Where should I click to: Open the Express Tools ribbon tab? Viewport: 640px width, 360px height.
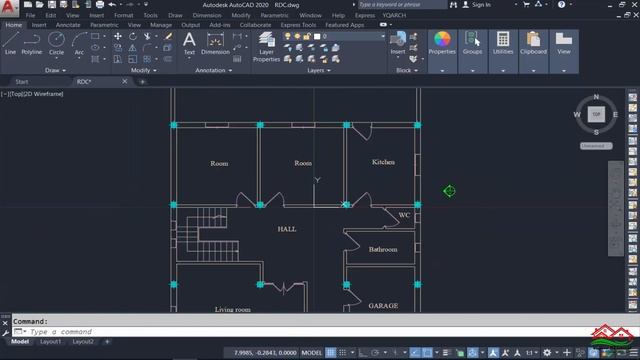(x=298, y=25)
